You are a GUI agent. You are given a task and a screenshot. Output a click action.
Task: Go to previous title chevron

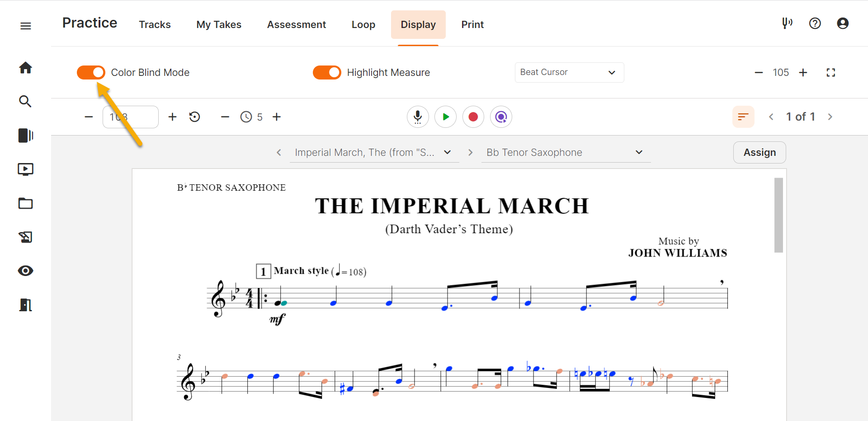pyautogui.click(x=279, y=153)
